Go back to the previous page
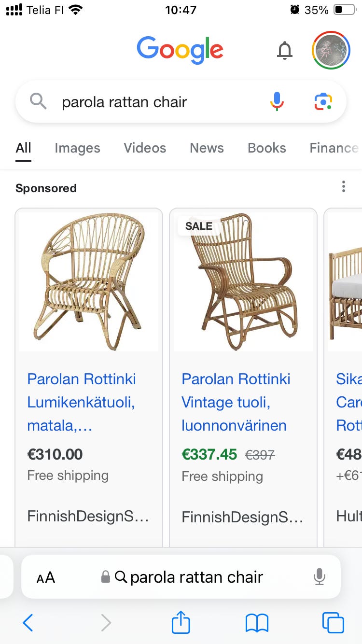The width and height of the screenshot is (362, 644). point(28,622)
